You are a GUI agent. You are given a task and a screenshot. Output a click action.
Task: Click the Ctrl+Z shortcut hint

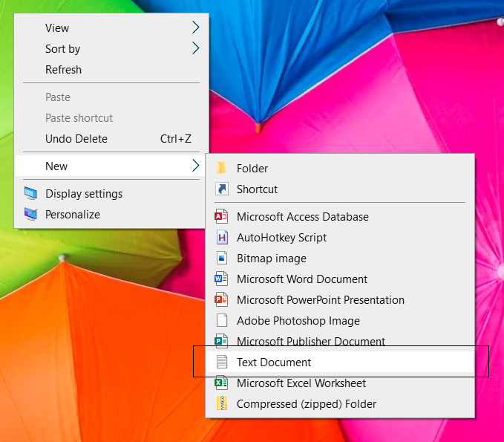point(176,139)
